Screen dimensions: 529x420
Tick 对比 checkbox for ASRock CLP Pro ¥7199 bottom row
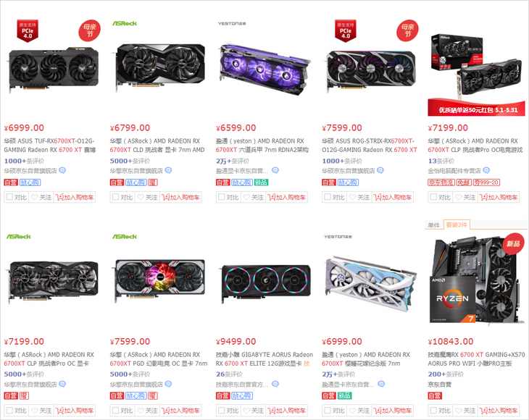pyautogui.click(x=10, y=411)
